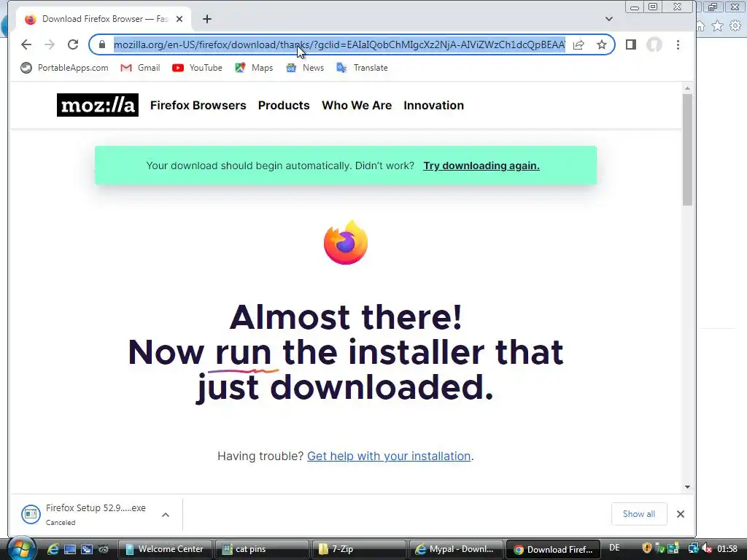The width and height of the screenshot is (747, 560).
Task: Click the Firefox logo image
Action: click(x=346, y=242)
